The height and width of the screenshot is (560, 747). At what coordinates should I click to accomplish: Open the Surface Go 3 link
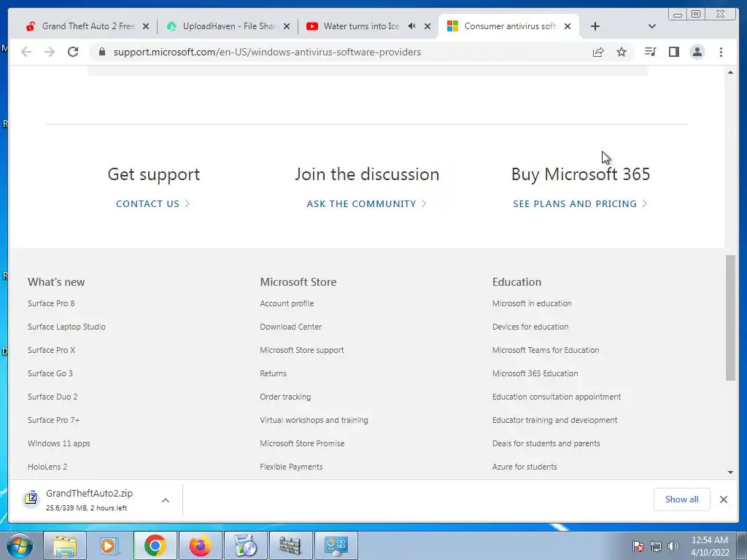(50, 373)
